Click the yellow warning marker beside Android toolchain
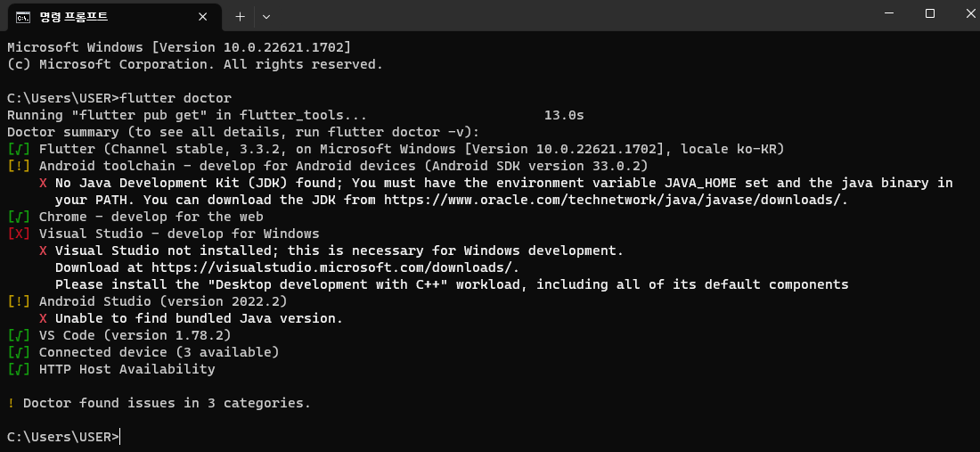 click(19, 167)
